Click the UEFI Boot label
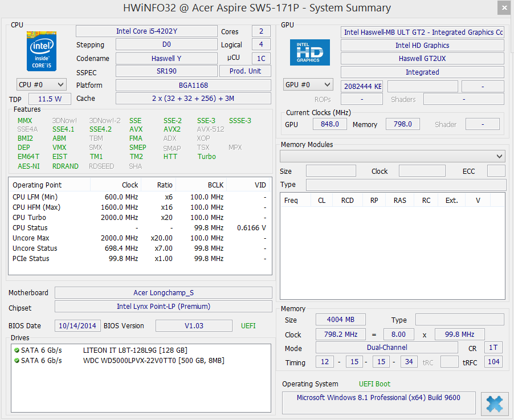Screen dimensions: 514x420 374,384
